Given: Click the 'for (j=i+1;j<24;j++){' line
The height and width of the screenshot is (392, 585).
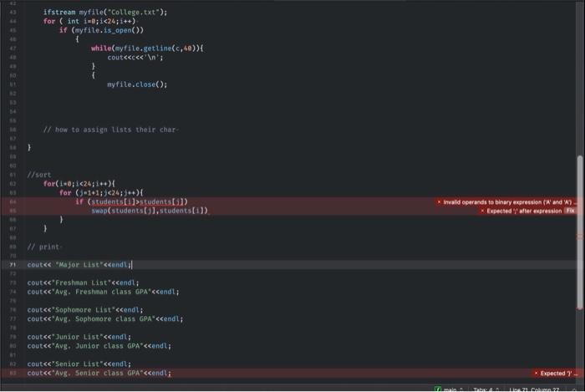Looking at the screenshot, I should click(101, 193).
